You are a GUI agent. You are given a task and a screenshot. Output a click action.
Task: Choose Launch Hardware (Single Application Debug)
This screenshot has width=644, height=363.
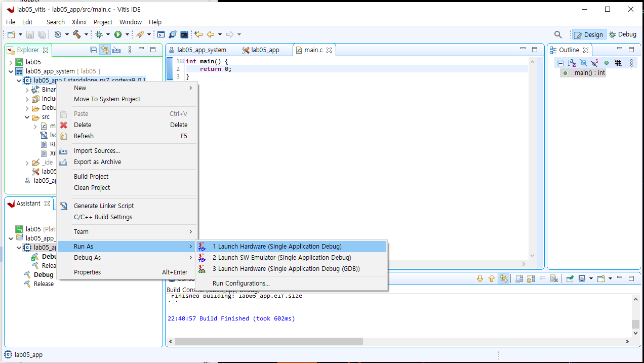point(292,247)
